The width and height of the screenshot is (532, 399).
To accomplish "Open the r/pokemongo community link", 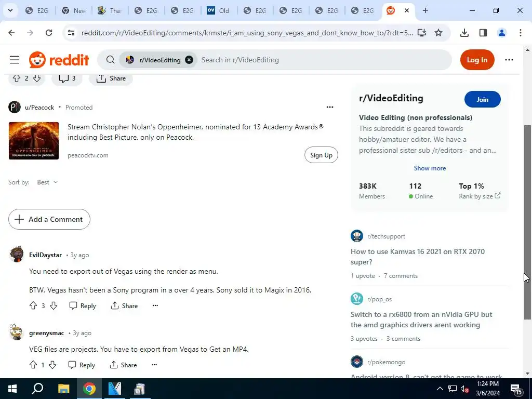I will pyautogui.click(x=386, y=362).
